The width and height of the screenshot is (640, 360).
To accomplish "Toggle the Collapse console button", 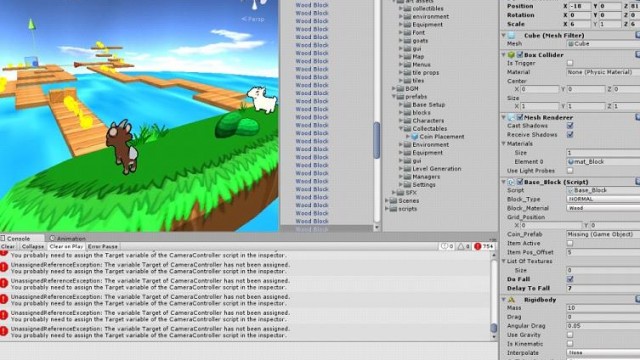I will pos(33,247).
